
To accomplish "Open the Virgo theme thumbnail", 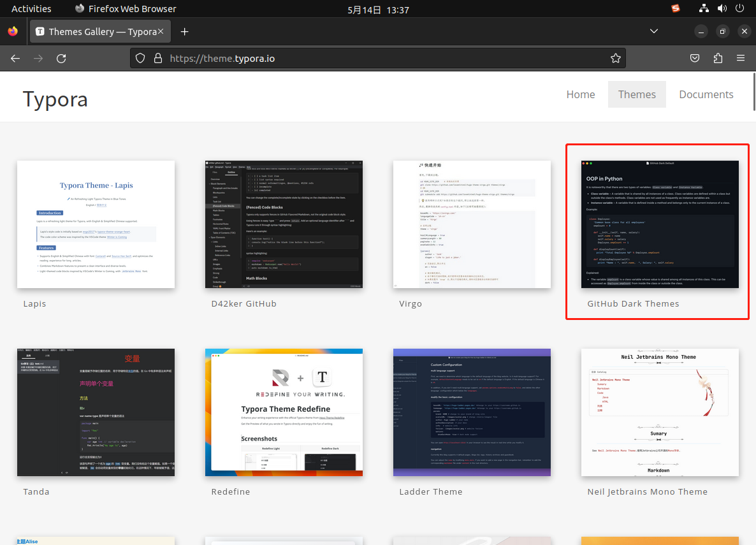I will (472, 224).
